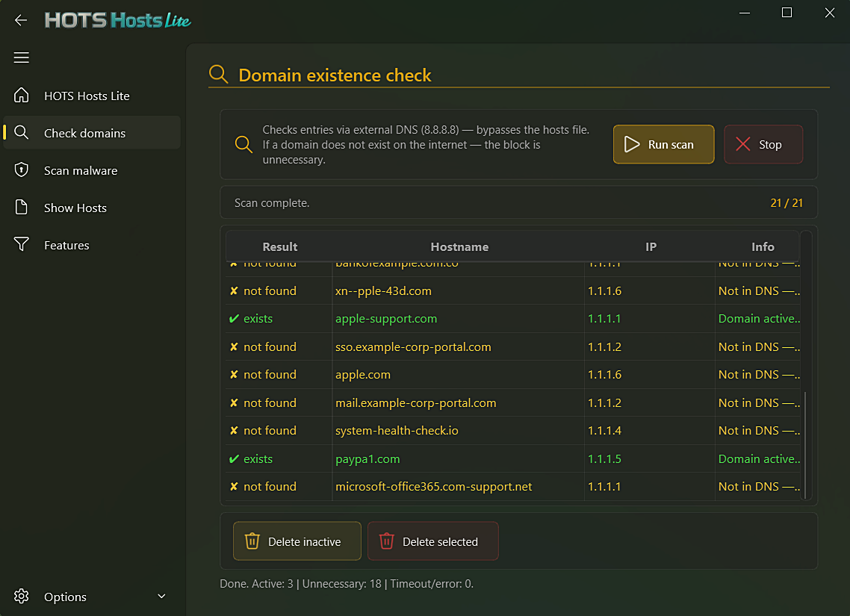Sort by Result column header
This screenshot has width=850, height=616.
279,246
